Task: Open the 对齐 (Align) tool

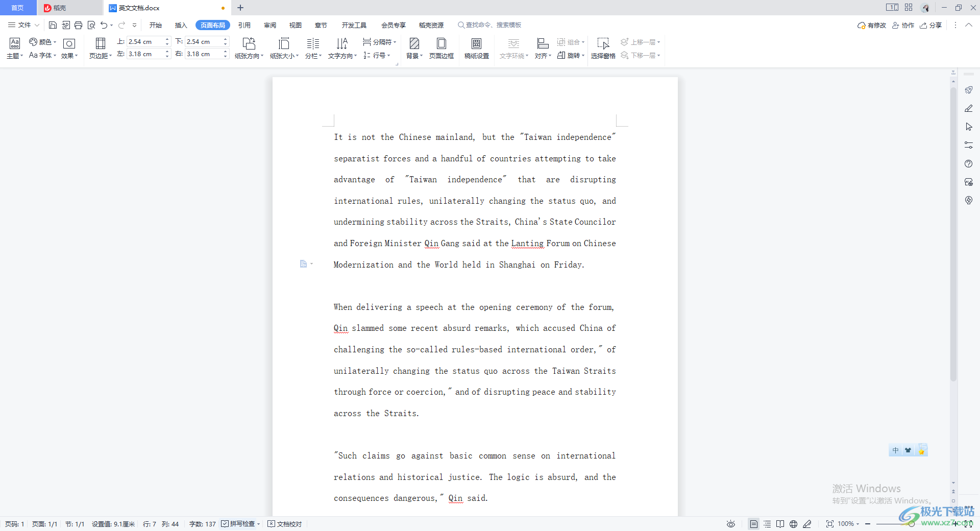Action: click(543, 49)
